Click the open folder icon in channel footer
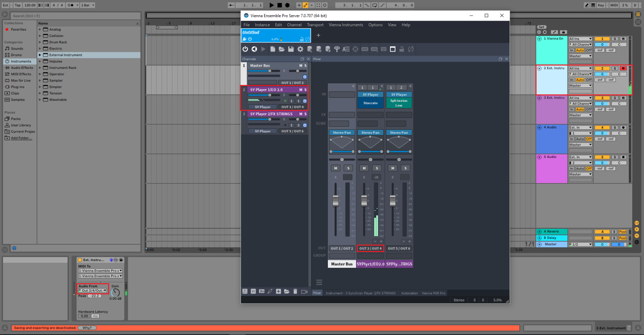The image size is (644, 335). [x=287, y=291]
